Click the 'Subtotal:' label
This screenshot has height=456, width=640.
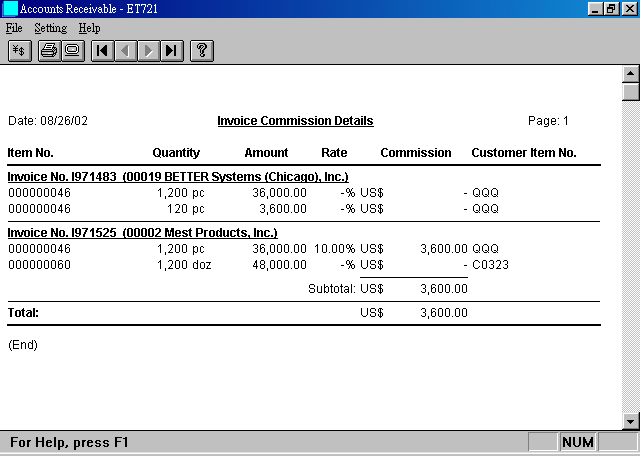pos(332,289)
